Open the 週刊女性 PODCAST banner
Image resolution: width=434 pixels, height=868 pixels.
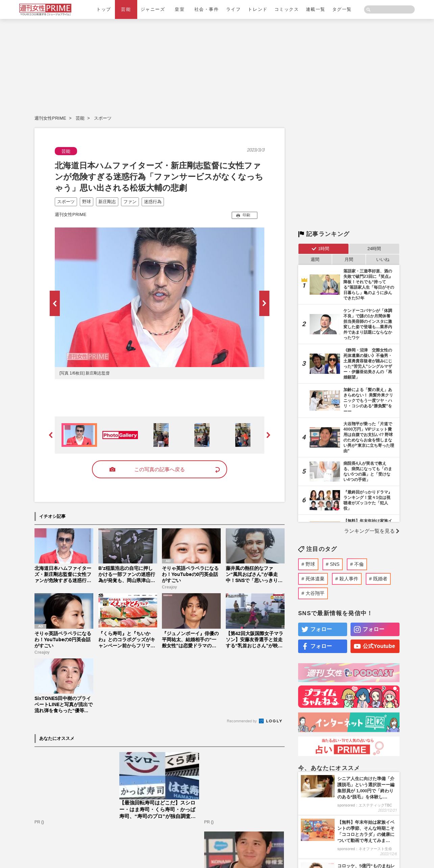pyautogui.click(x=349, y=673)
